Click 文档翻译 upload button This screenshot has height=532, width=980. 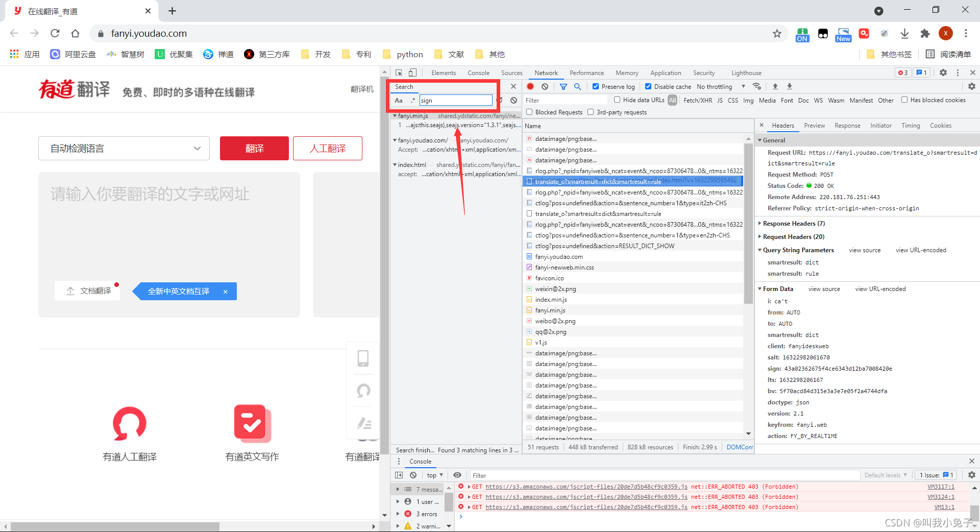click(x=88, y=291)
